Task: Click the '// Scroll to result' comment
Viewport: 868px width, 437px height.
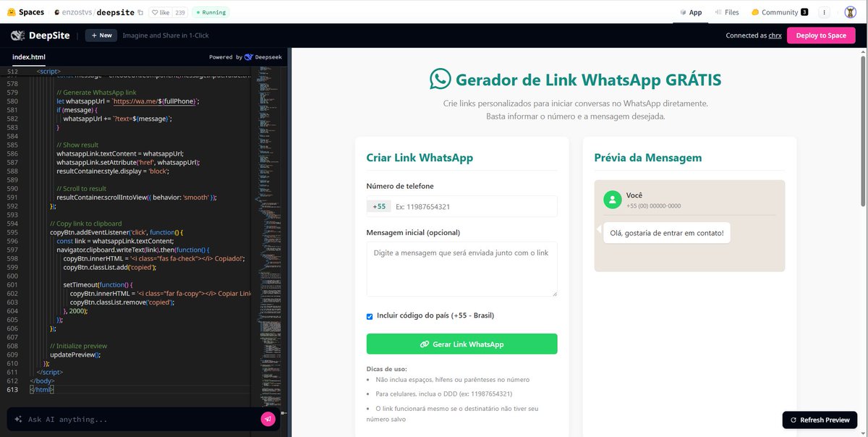Action: [x=82, y=189]
